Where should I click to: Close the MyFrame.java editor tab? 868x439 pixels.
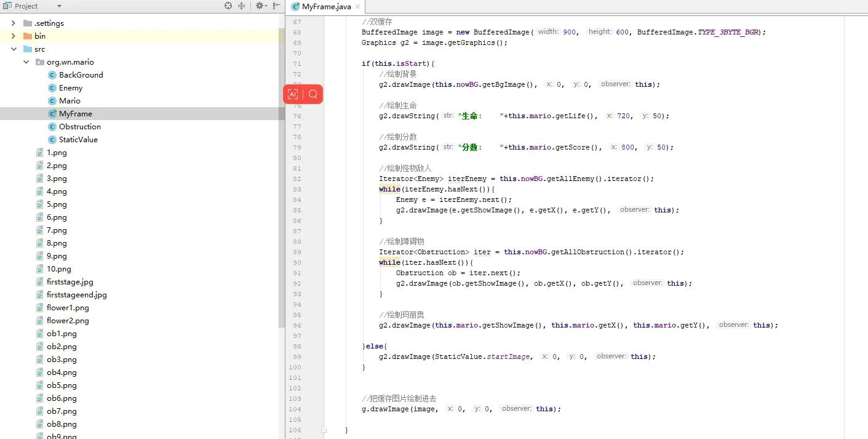point(358,7)
